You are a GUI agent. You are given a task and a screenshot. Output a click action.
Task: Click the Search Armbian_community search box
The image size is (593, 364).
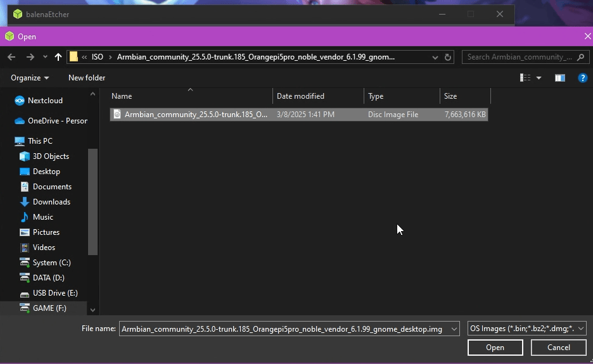point(520,57)
